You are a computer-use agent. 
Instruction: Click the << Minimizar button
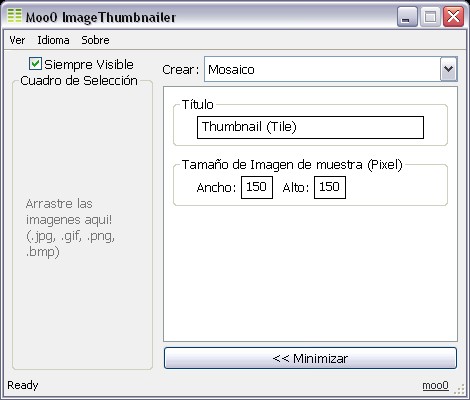point(310,358)
